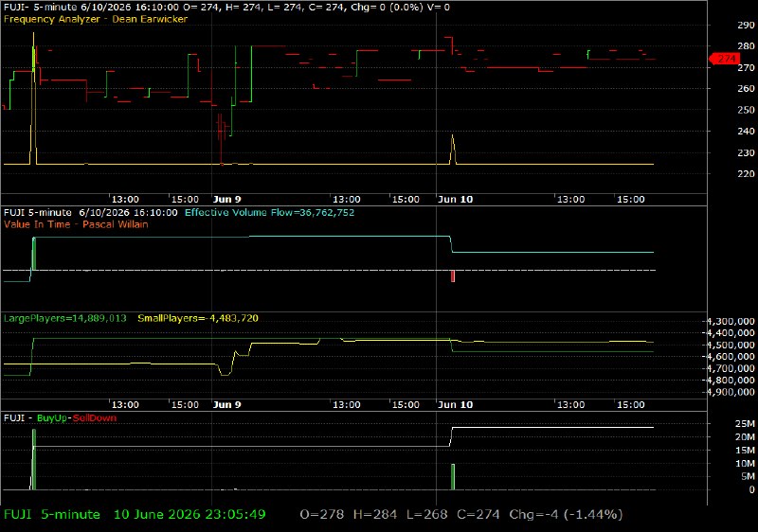This screenshot has height=532, width=758.
Task: Click the 220 price axis label
Action: coord(746,174)
